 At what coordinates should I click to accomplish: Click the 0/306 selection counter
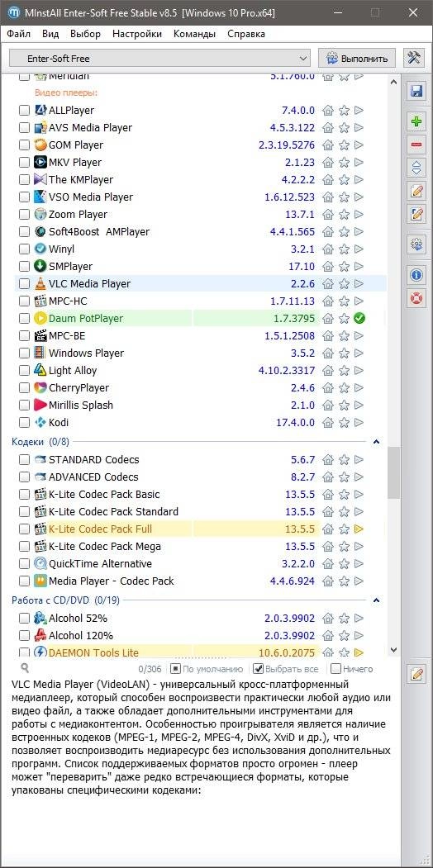pyautogui.click(x=149, y=669)
